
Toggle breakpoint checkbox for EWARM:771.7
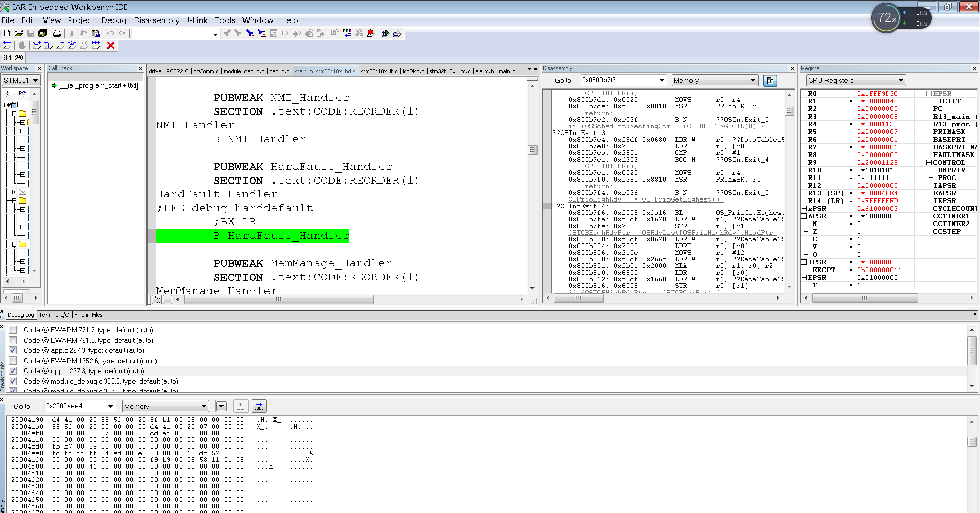[13, 330]
